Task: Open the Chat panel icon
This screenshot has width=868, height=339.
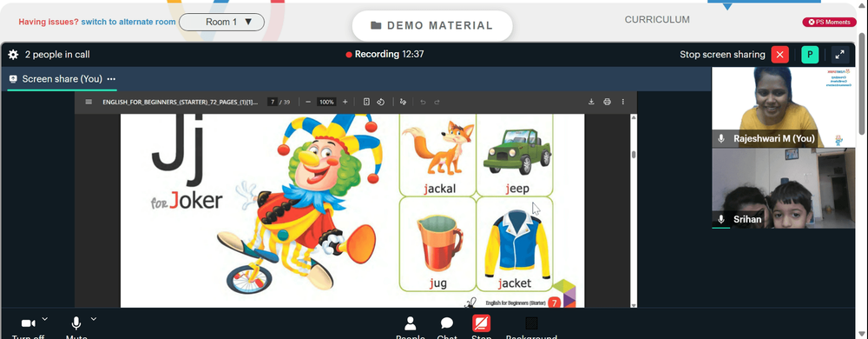Action: tap(447, 323)
